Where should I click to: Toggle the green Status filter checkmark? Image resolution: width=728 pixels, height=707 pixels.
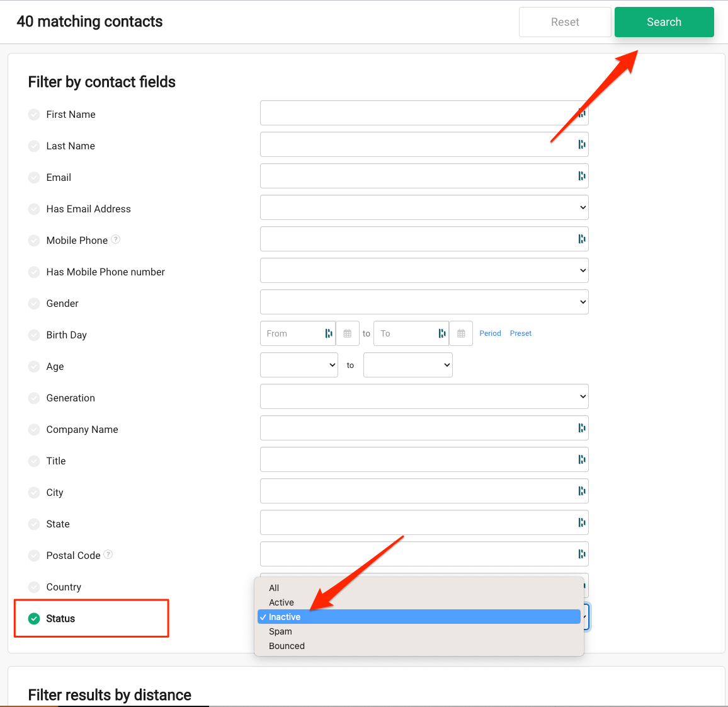pyautogui.click(x=34, y=619)
